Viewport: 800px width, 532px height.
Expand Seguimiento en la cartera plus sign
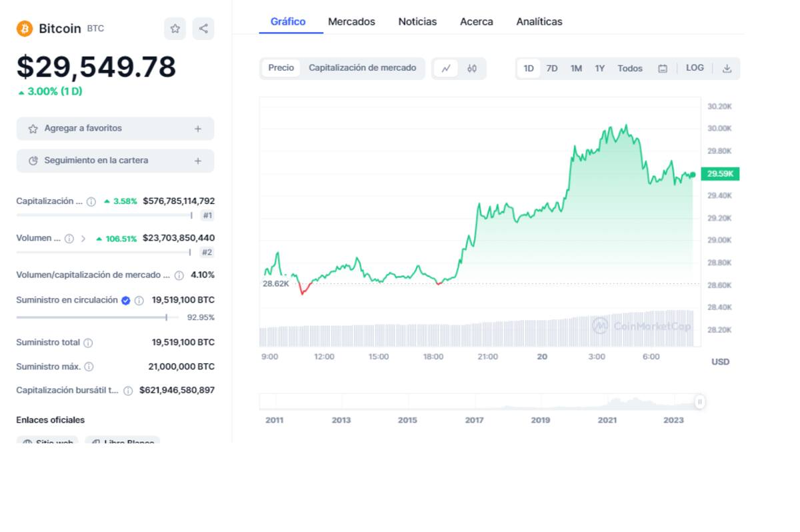click(198, 161)
